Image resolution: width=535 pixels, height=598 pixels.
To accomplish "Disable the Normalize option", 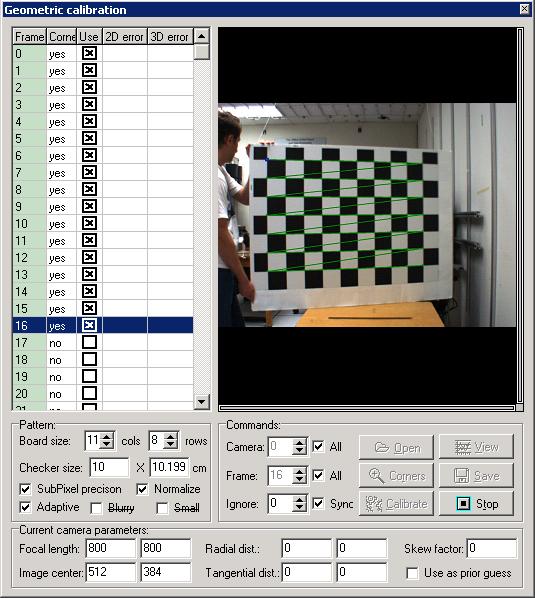I will tap(142, 489).
